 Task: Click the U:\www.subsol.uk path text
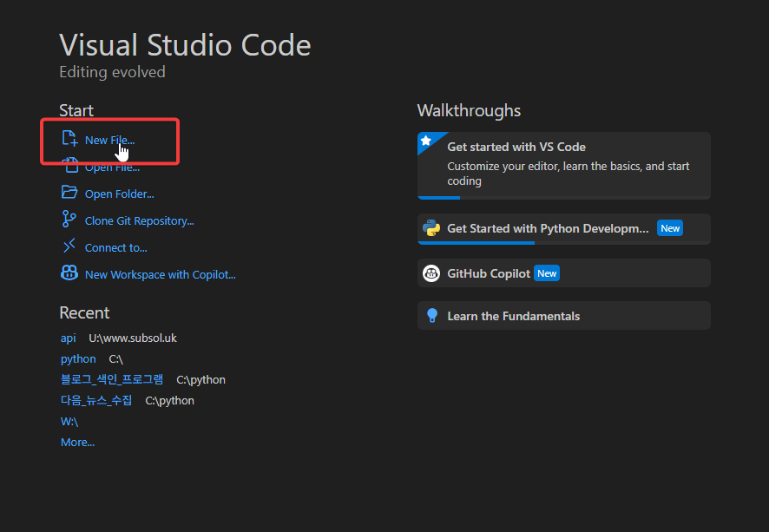(x=133, y=338)
